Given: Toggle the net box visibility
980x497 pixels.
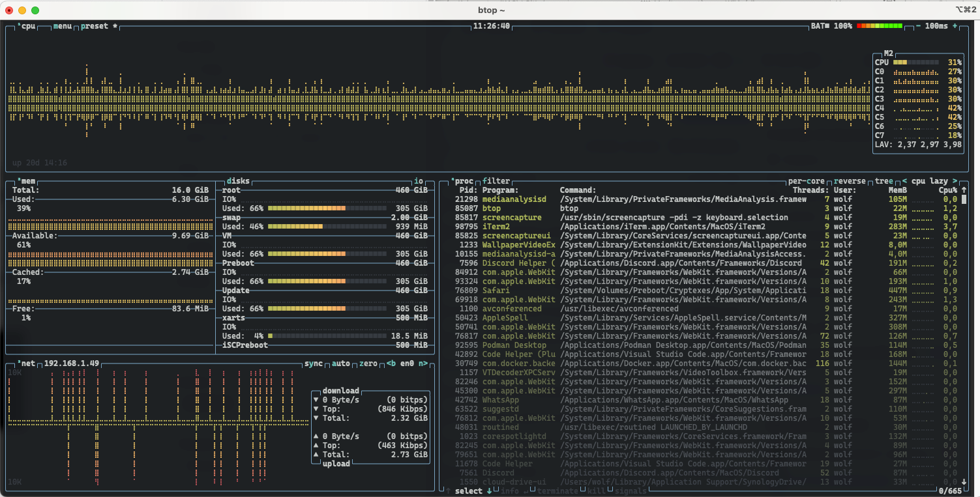Looking at the screenshot, I should click(x=27, y=363).
